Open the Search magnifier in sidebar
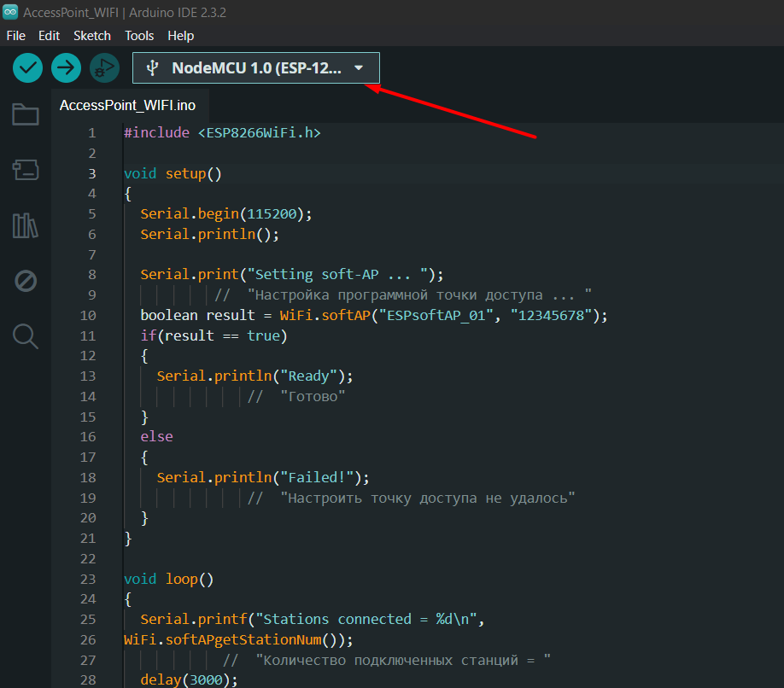 [x=26, y=336]
